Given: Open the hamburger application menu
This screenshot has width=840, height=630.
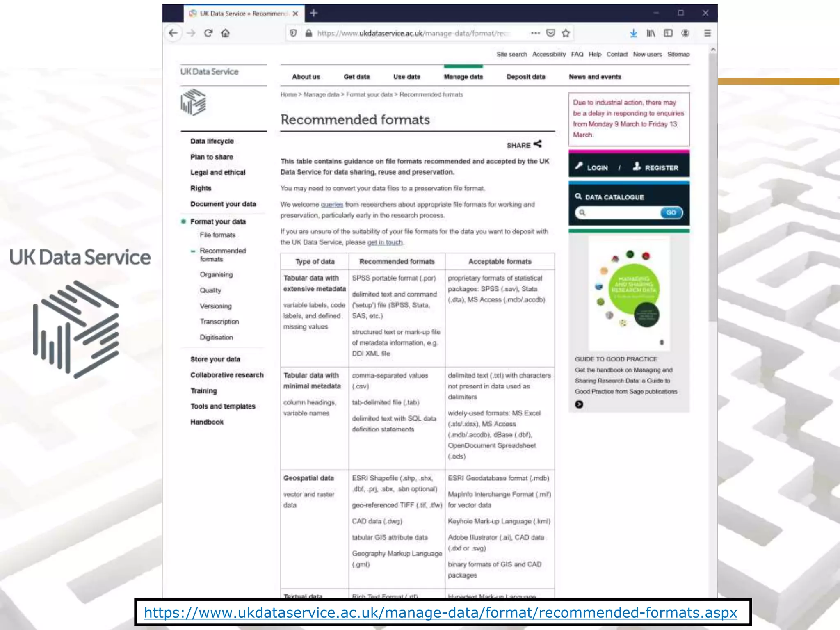Looking at the screenshot, I should [x=708, y=33].
